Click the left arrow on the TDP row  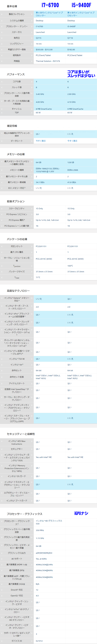(x=2, y=113)
